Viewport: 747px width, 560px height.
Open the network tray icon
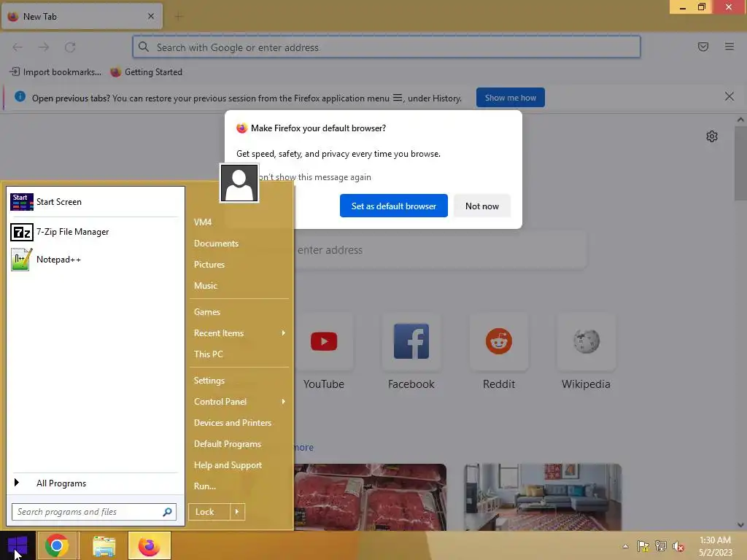pos(661,546)
